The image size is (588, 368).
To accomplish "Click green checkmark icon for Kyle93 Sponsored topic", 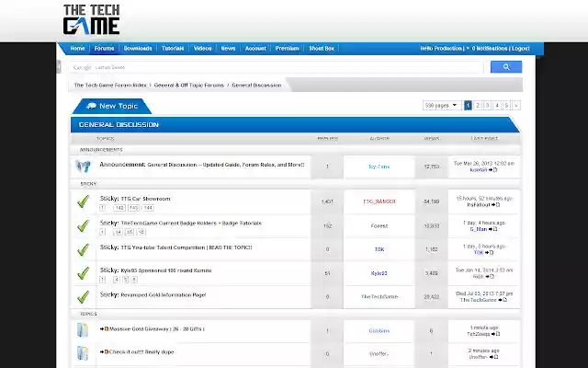I will (84, 273).
